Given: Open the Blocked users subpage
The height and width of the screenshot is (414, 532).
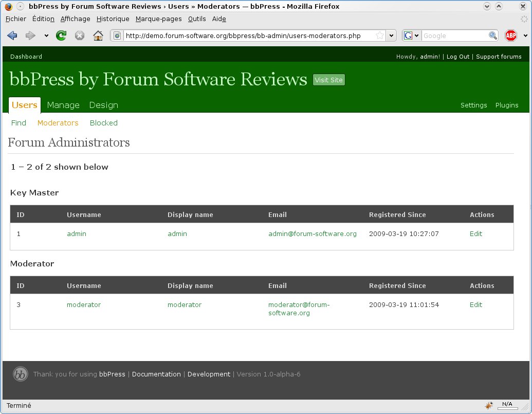Looking at the screenshot, I should point(103,123).
